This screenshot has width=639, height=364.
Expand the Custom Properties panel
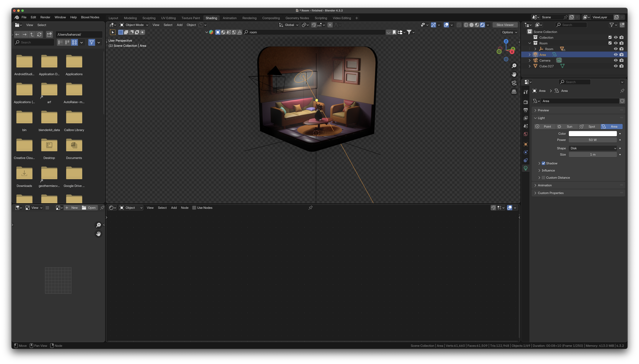(551, 193)
